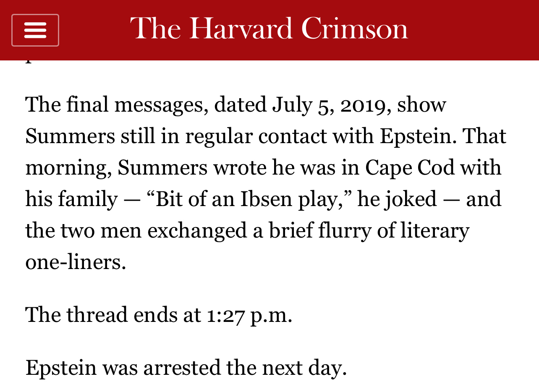539x392 pixels.
Task: Click the sentence "The thread ends at 1:27 p.m."
Action: point(159,315)
